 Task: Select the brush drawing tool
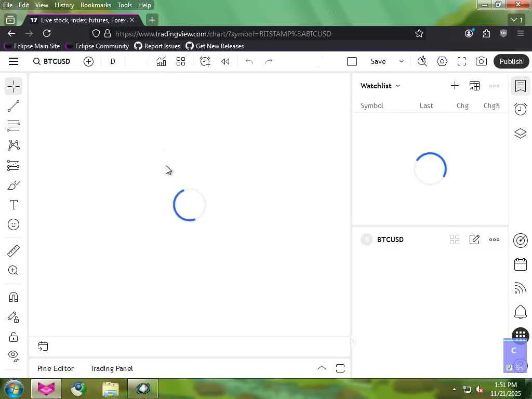(14, 185)
